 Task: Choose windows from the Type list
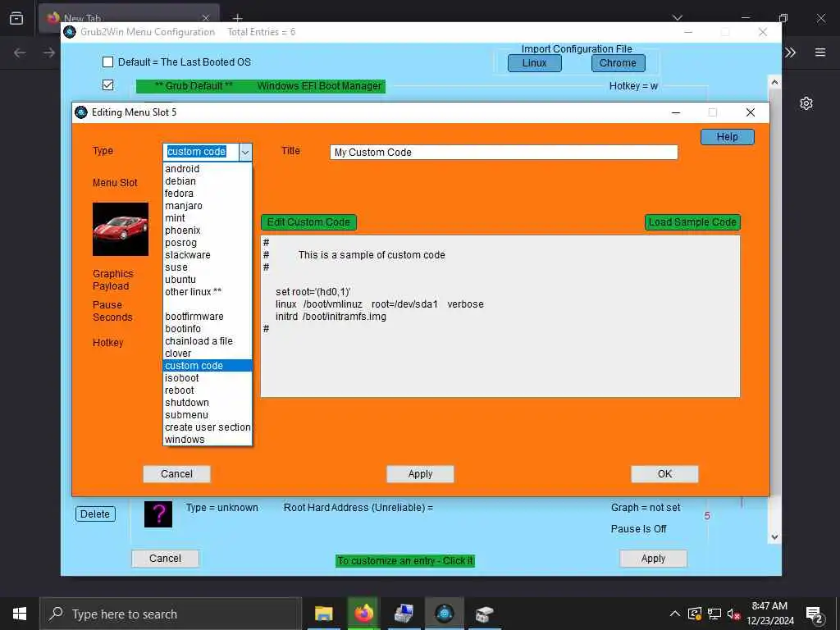(208, 440)
